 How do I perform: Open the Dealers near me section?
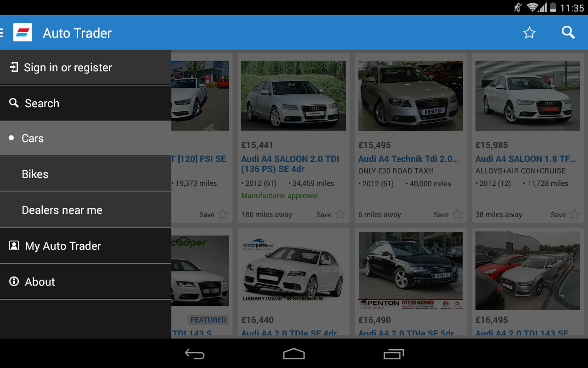pyautogui.click(x=62, y=210)
